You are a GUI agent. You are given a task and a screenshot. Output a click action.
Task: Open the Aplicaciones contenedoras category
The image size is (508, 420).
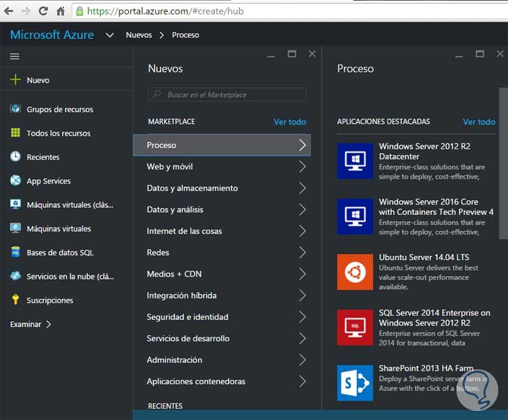(x=222, y=381)
